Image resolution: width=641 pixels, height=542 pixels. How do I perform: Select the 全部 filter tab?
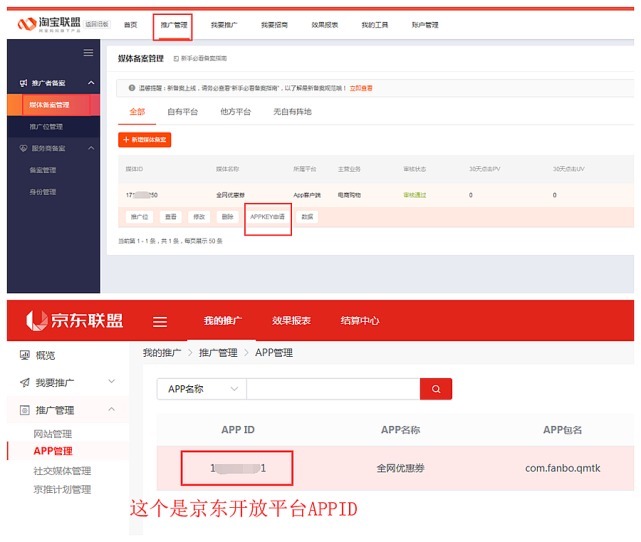pos(137,112)
